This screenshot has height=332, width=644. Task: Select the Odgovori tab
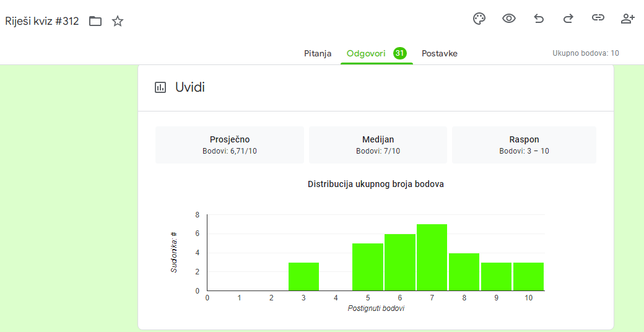point(366,53)
